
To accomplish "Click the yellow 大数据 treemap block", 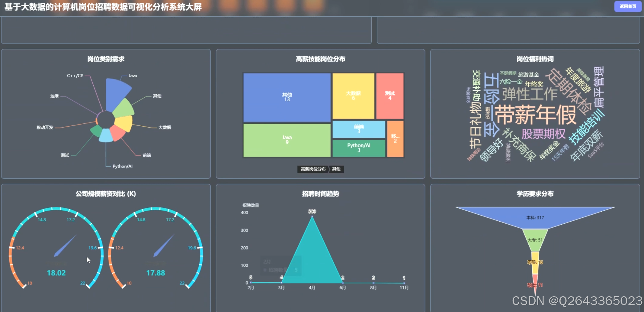I will (x=353, y=96).
